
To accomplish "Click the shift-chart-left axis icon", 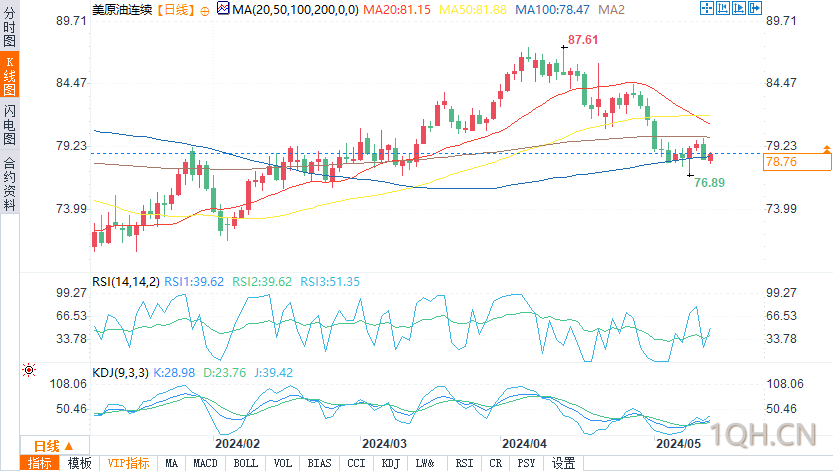I will pyautogui.click(x=722, y=8).
